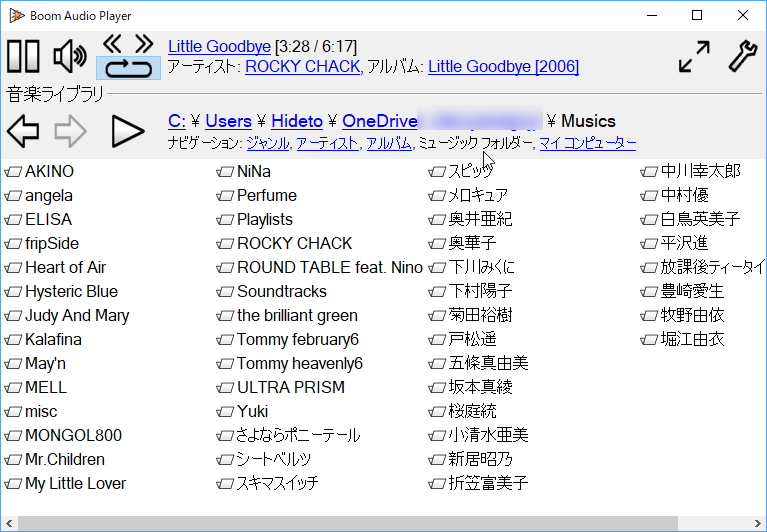Open the Tommy heavenly6 folder
The width and height of the screenshot is (767, 532).
(290, 363)
